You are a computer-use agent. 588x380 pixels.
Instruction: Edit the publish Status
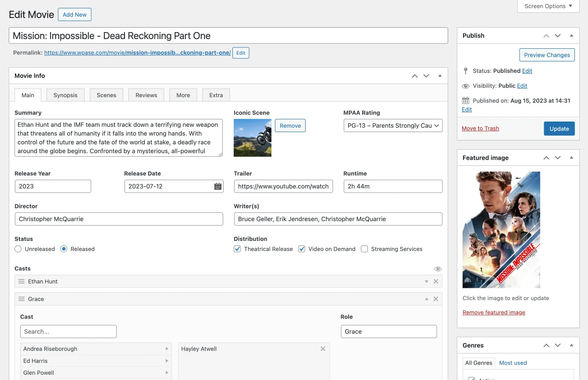pos(527,71)
